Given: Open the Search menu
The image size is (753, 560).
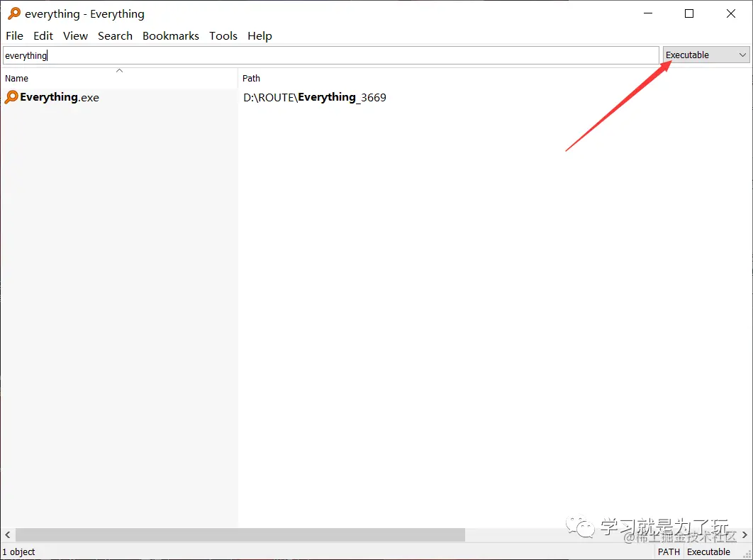Looking at the screenshot, I should 116,35.
